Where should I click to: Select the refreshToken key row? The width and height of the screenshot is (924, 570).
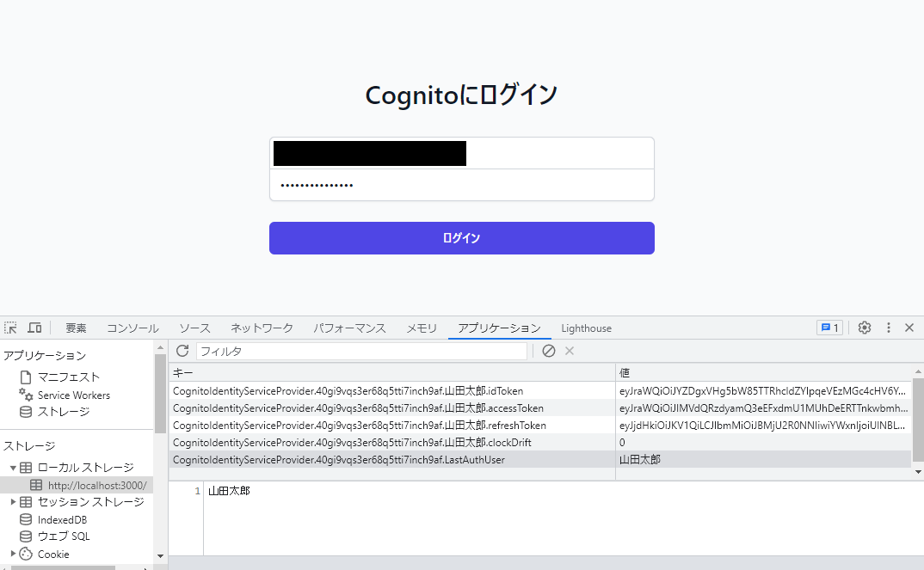[391, 425]
